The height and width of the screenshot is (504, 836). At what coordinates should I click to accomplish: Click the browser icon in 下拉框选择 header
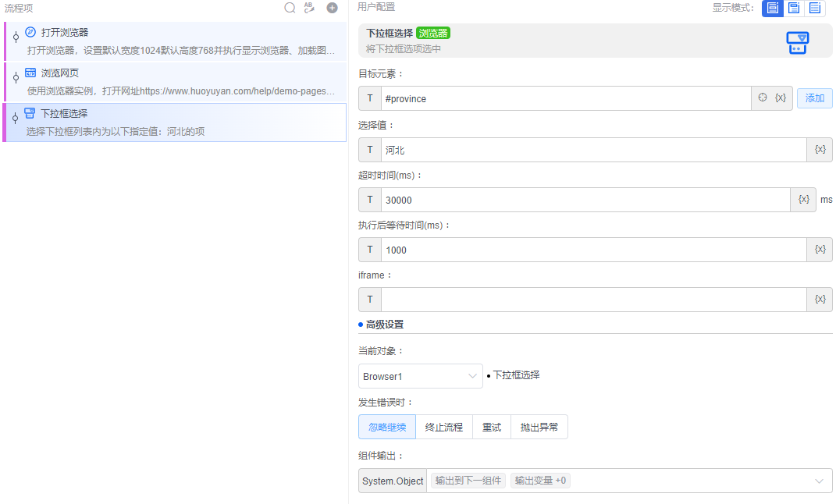click(x=797, y=42)
